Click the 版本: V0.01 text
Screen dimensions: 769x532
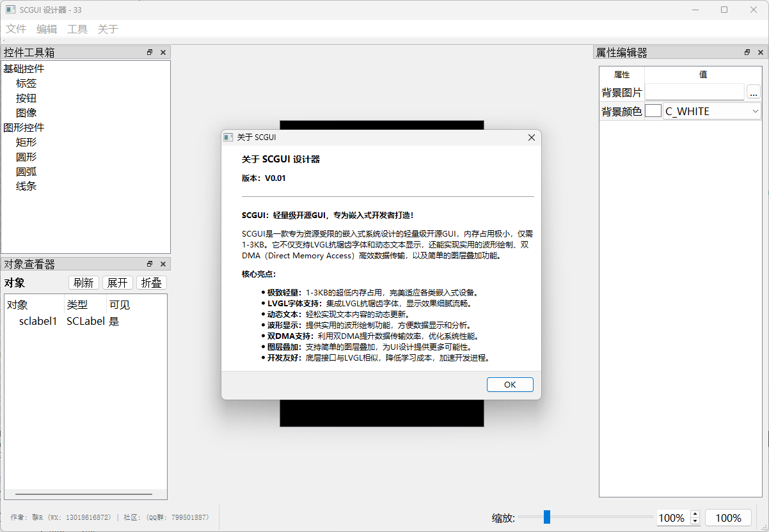[264, 178]
